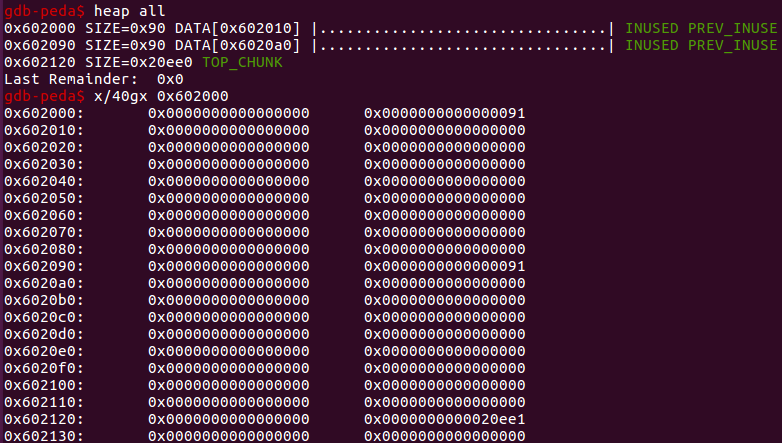Click PREV_INUSE flag on the 0x602000 chunk line

732,28
